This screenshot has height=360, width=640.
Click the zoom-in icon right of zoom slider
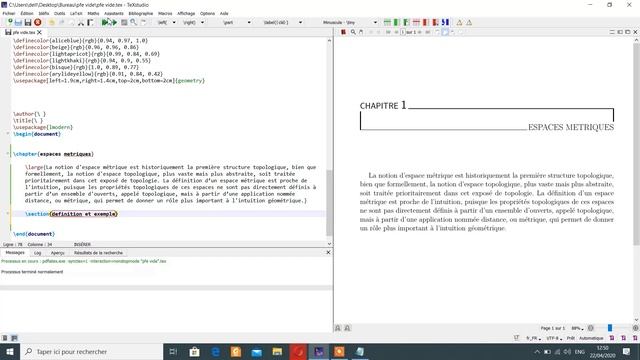click(x=636, y=328)
